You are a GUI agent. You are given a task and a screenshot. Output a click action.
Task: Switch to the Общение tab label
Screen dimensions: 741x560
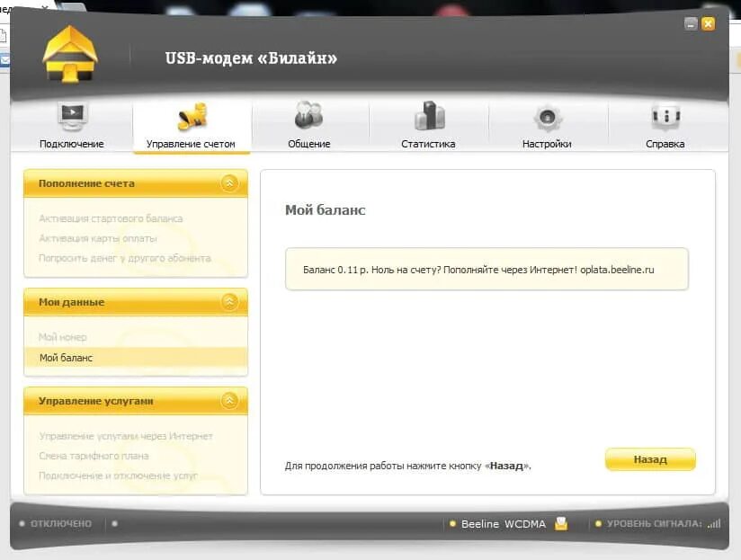[x=309, y=144]
